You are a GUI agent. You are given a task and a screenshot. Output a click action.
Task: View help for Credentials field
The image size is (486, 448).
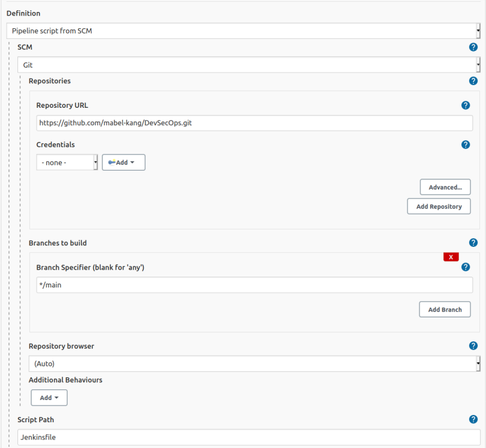click(x=466, y=144)
